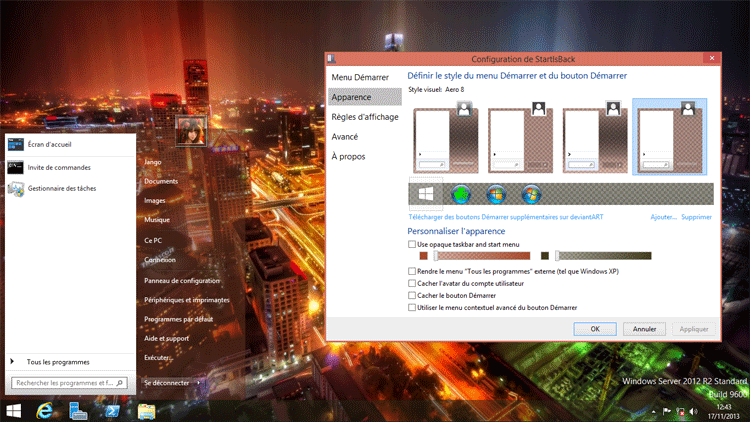Click the Invite de commandes icon
Viewport: 750px width, 422px height.
click(15, 167)
